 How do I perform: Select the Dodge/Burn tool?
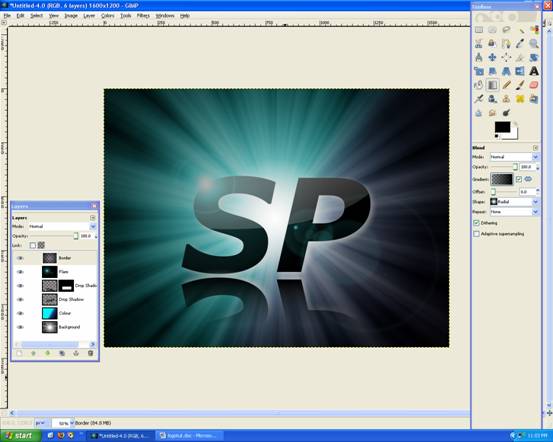click(506, 113)
